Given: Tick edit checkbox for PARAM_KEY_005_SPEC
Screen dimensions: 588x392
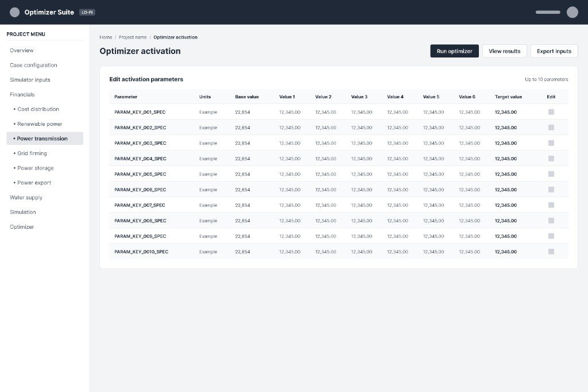Looking at the screenshot, I should pos(551,174).
